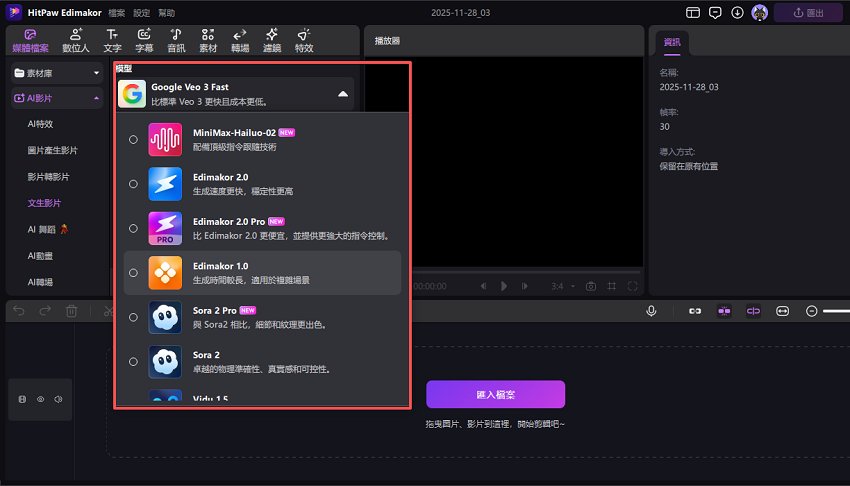Open the 音訊 audio tab
850x486 pixels.
[x=176, y=41]
